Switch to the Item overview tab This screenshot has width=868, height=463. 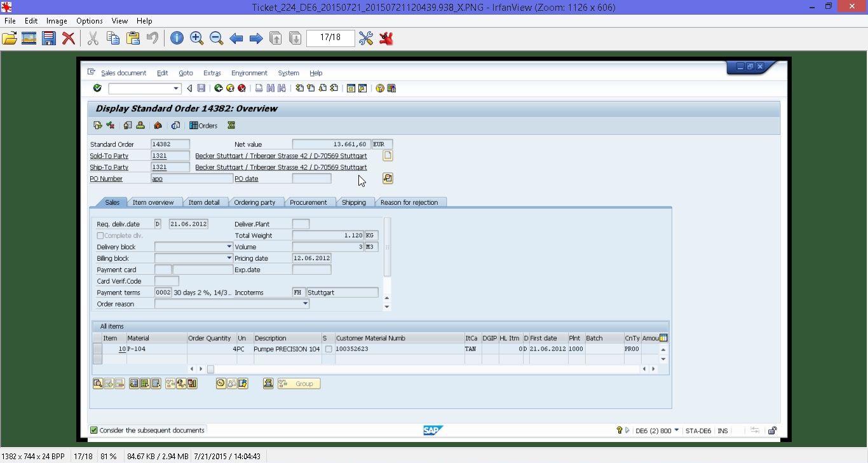pyautogui.click(x=153, y=202)
